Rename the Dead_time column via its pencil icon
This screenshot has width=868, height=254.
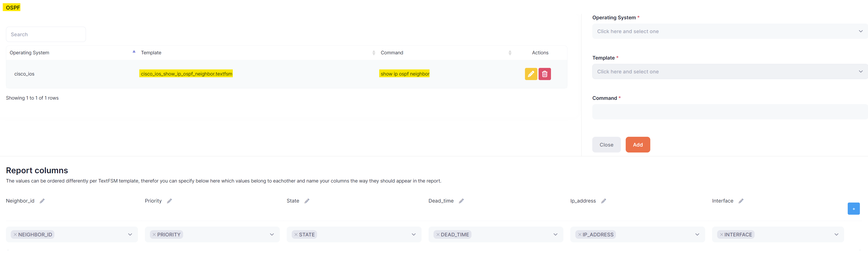click(x=461, y=201)
